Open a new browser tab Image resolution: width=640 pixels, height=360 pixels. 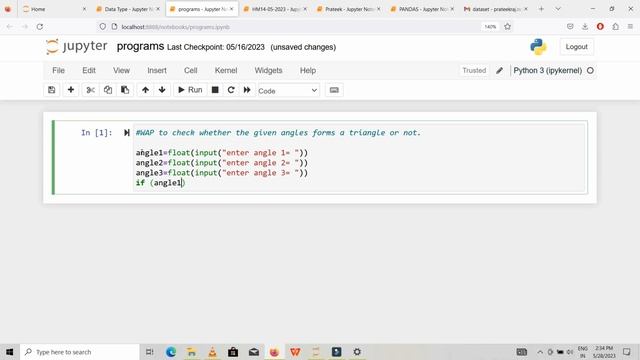click(541, 9)
